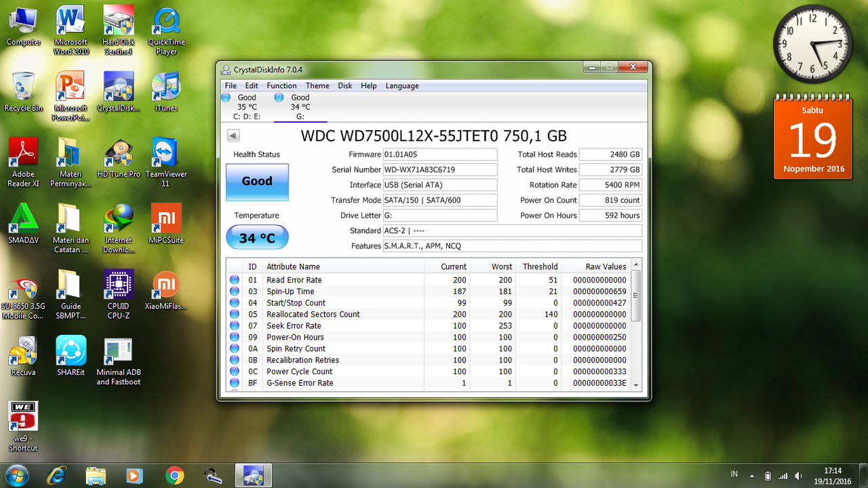Click the attribute list scrollbar thumb
The width and height of the screenshot is (868, 488).
[636, 296]
